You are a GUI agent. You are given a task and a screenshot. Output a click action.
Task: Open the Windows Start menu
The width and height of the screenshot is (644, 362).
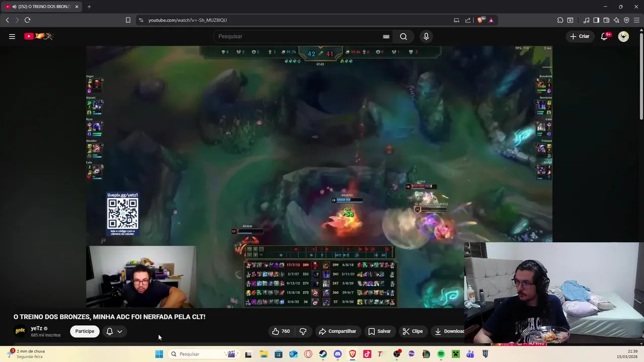pos(159,354)
